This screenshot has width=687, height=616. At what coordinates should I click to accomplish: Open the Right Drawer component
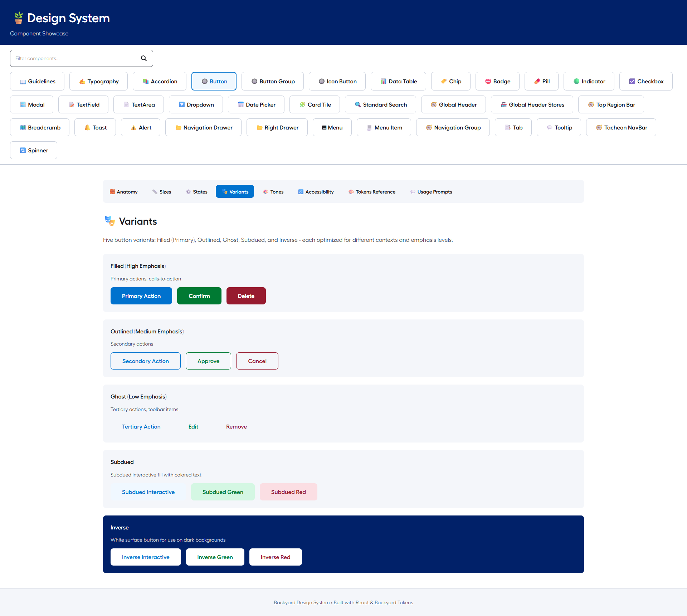(277, 127)
